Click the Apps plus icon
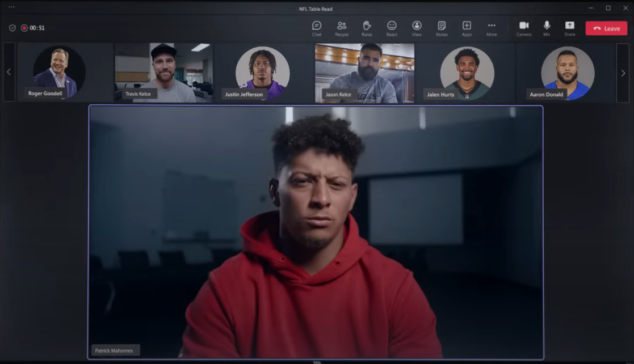634x364 pixels. click(467, 27)
